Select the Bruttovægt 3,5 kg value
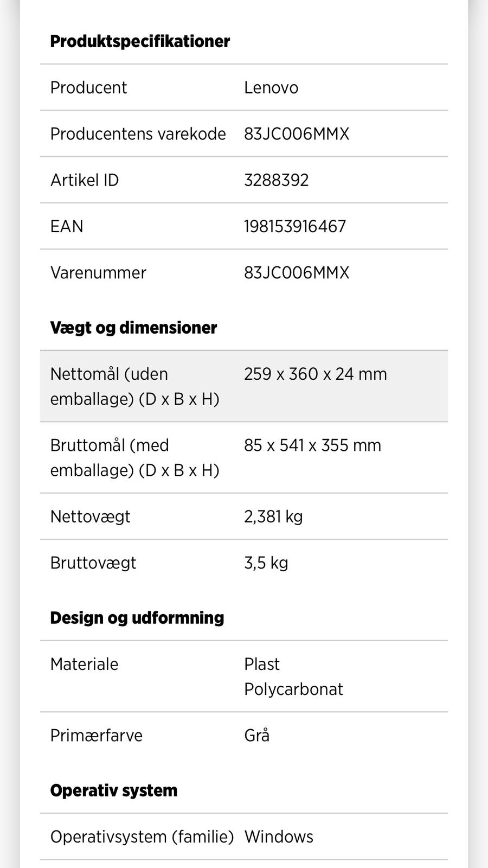Viewport: 488px width, 868px height. 266,563
